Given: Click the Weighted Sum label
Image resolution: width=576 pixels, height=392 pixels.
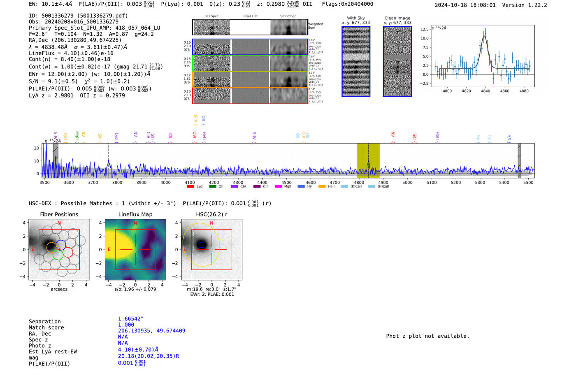Looking at the screenshot, I should [x=316, y=26].
